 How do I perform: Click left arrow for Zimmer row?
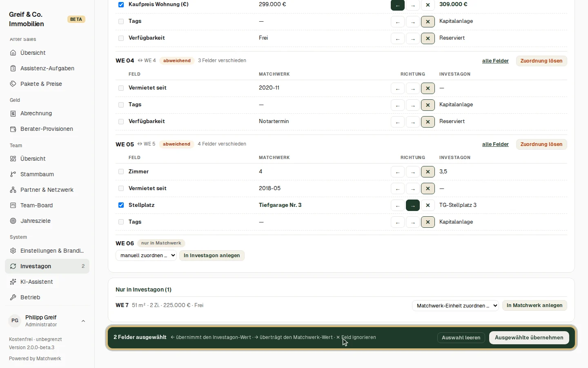point(398,172)
